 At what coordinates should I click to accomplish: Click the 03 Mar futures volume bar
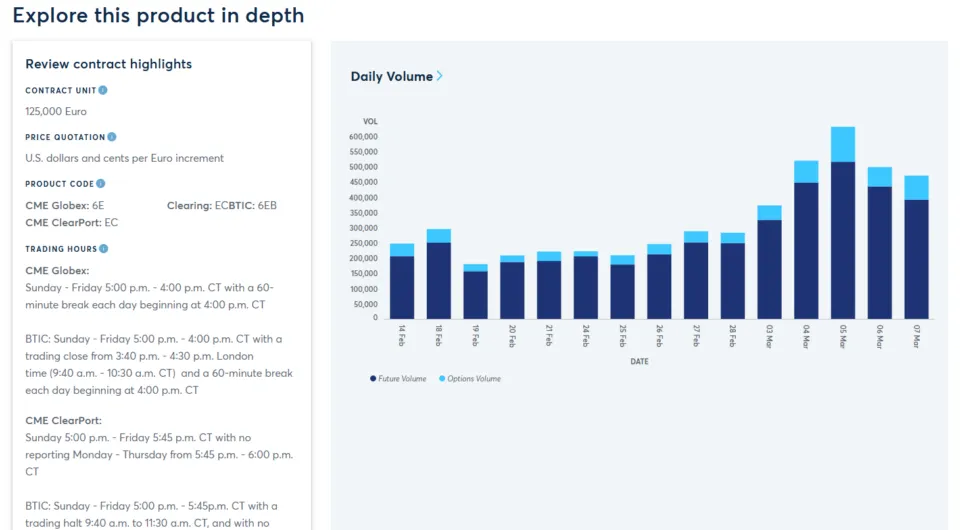tap(769, 269)
